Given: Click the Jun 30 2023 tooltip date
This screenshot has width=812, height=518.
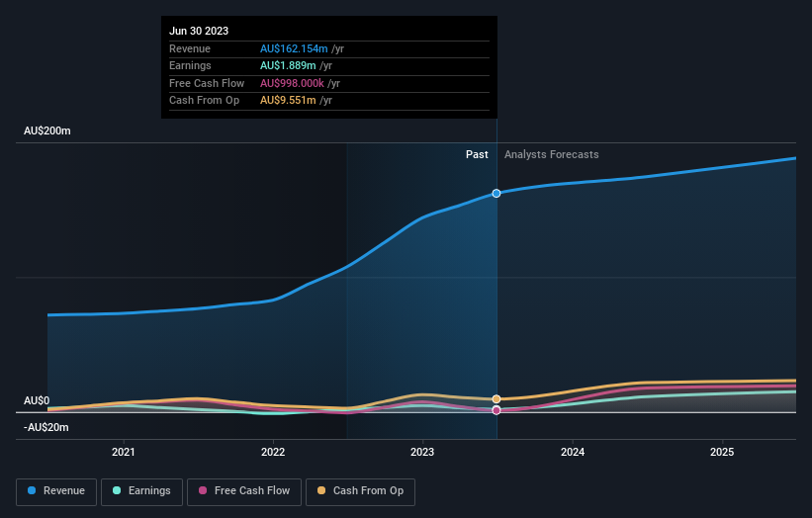Looking at the screenshot, I should click(x=199, y=31).
